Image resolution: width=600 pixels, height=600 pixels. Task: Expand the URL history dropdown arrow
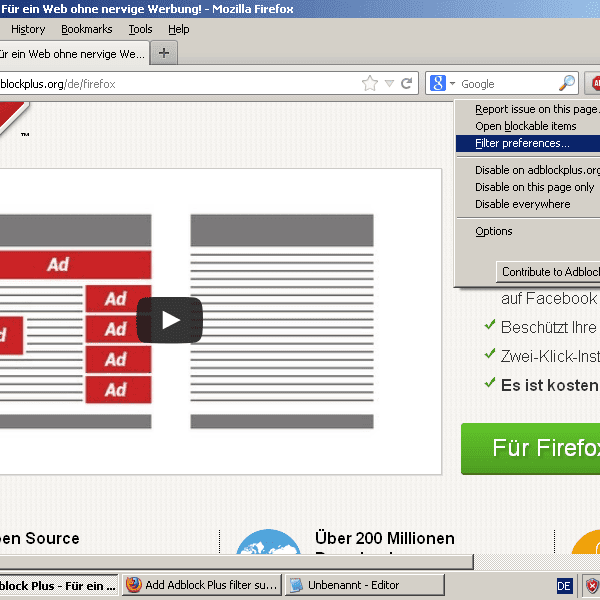389,83
